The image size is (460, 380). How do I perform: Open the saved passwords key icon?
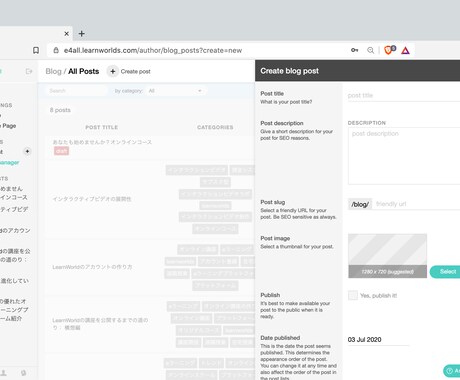(x=355, y=50)
